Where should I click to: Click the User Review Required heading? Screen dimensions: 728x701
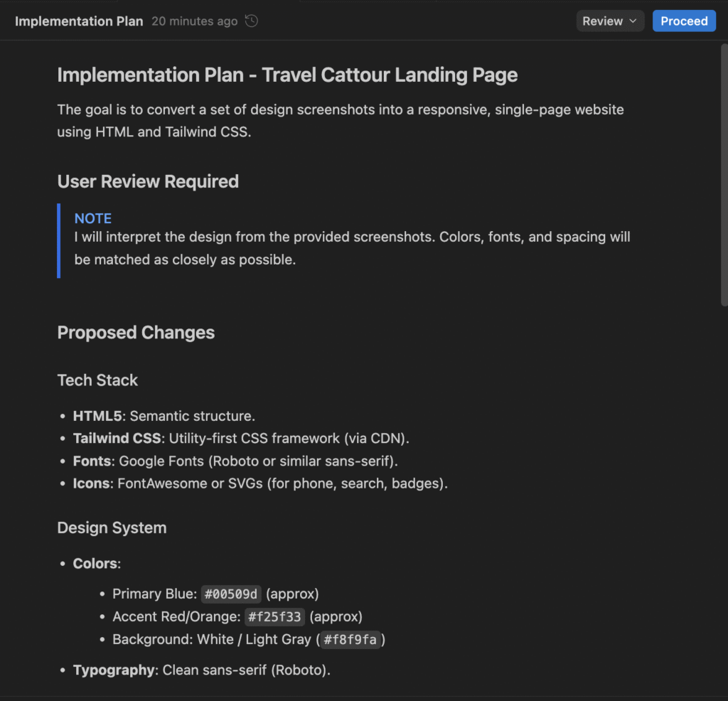pyautogui.click(x=148, y=181)
